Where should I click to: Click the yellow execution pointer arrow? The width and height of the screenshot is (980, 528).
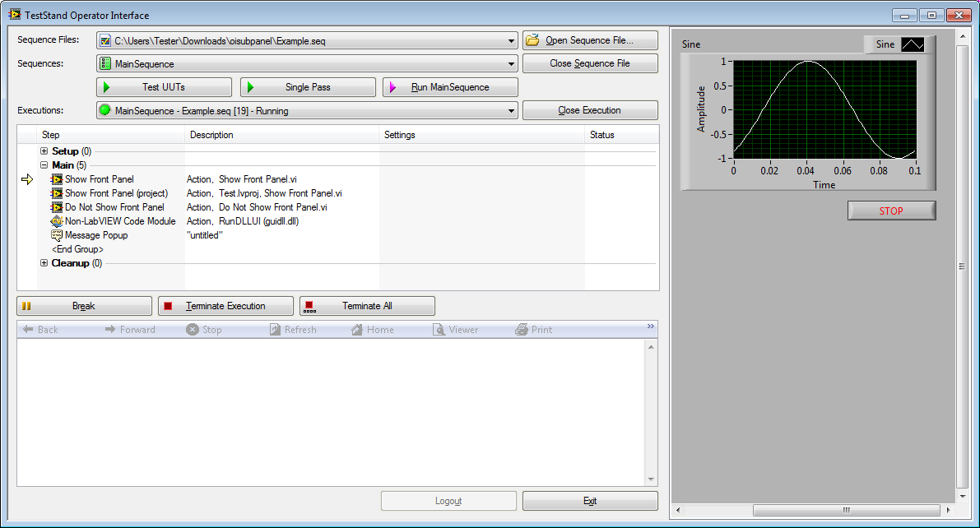[x=27, y=179]
